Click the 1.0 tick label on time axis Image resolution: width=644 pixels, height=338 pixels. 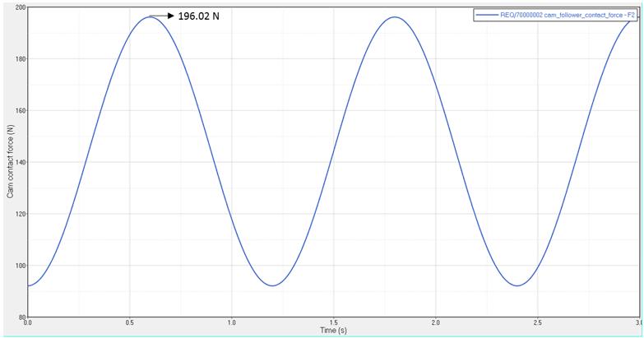tap(232, 322)
